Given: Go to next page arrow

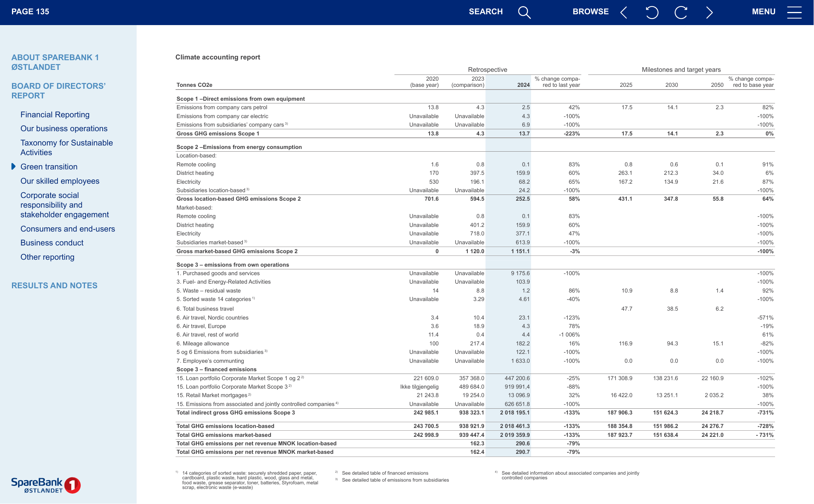Looking at the screenshot, I should pos(709,12).
